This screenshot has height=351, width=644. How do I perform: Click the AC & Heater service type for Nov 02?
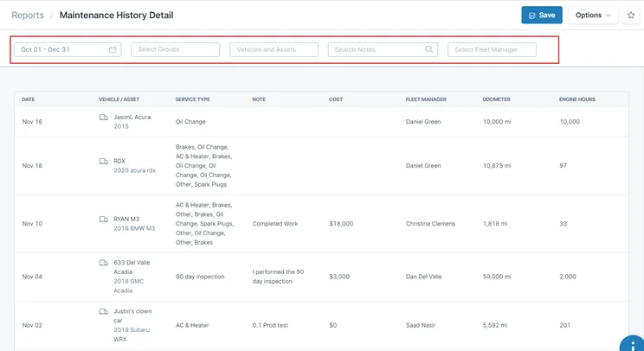[192, 325]
